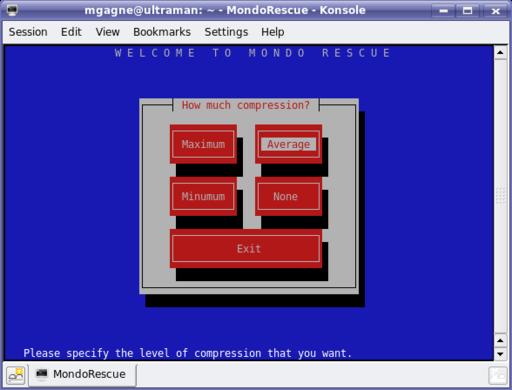Click the lower up arrow of scrollbar
The height and width of the screenshot is (390, 512).
[500, 340]
